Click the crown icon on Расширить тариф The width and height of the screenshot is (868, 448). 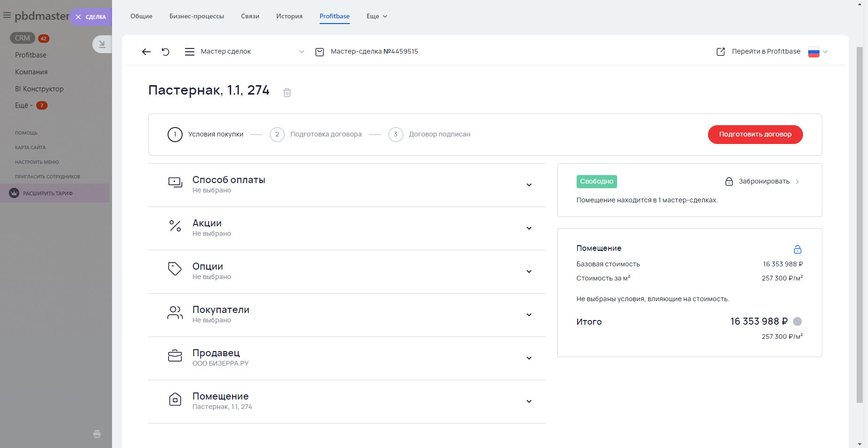click(x=13, y=193)
